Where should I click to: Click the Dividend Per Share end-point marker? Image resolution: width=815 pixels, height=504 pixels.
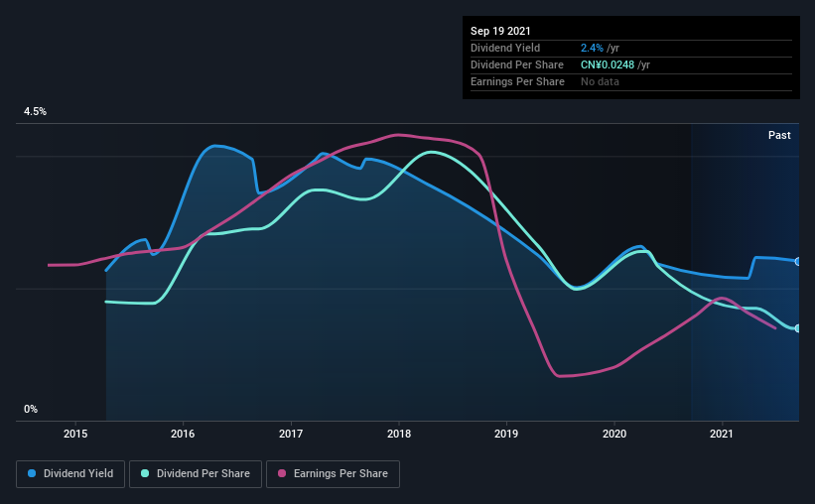tap(798, 328)
